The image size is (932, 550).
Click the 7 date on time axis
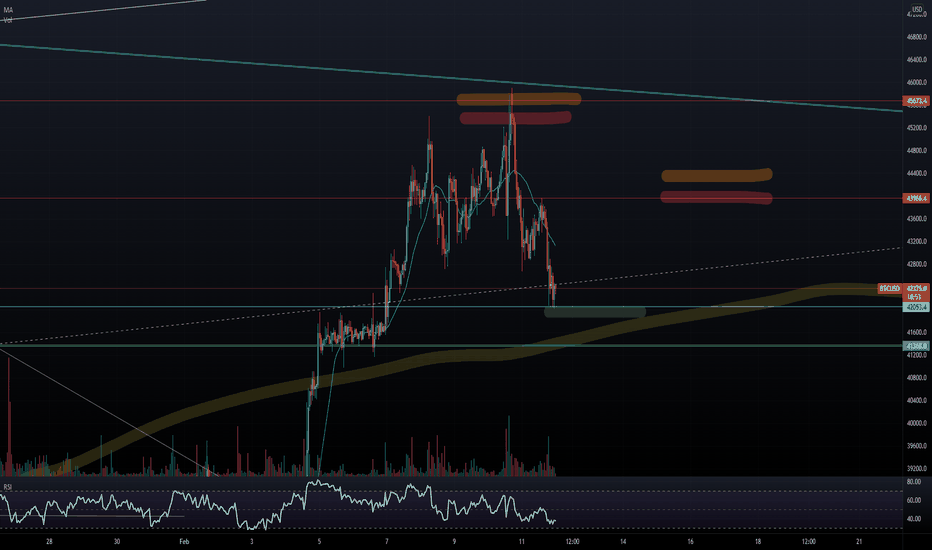click(x=386, y=542)
